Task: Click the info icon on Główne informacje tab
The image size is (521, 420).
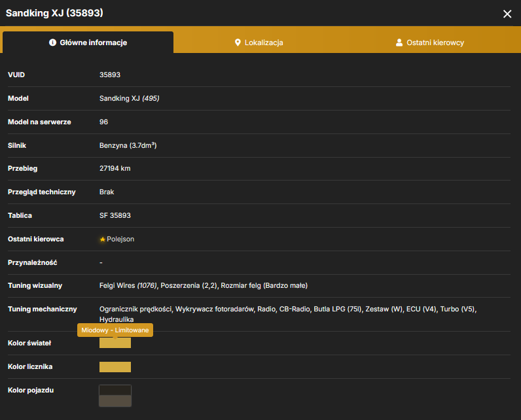Action: [x=52, y=43]
